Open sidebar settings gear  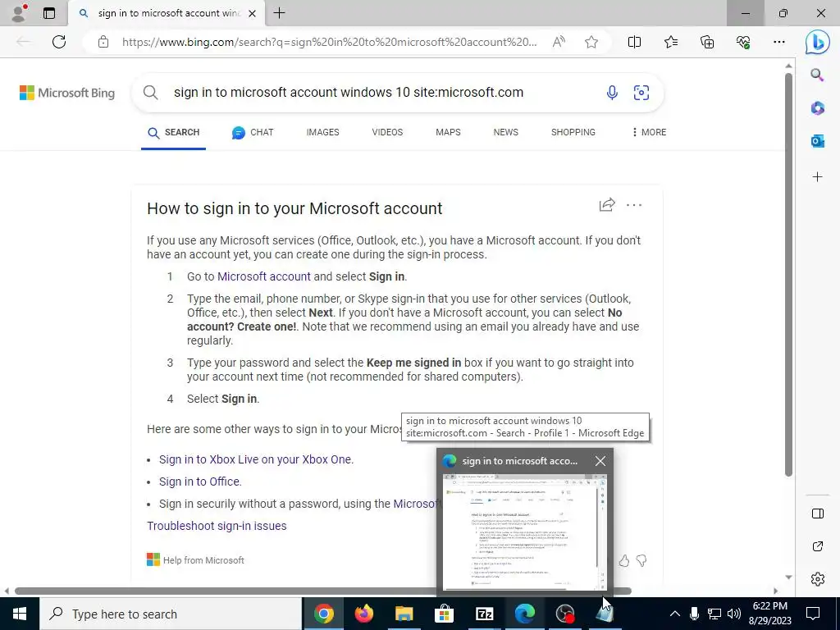(818, 579)
